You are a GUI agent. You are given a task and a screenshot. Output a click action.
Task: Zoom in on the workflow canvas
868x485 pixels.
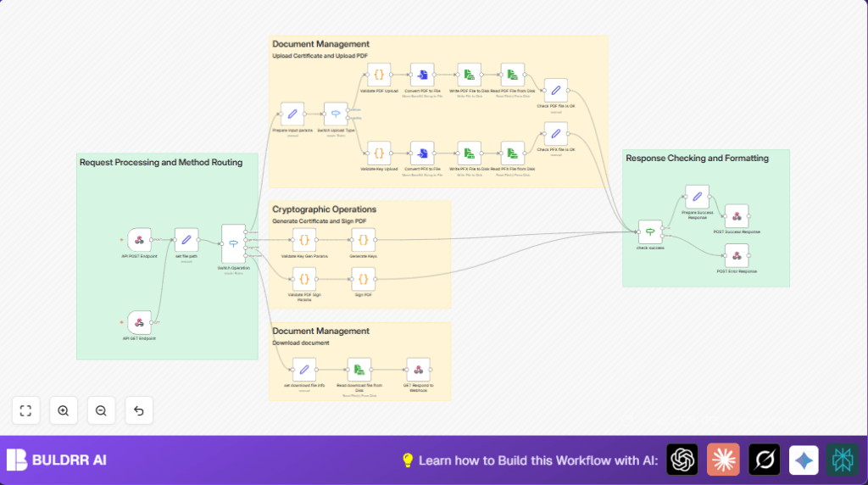coord(63,411)
